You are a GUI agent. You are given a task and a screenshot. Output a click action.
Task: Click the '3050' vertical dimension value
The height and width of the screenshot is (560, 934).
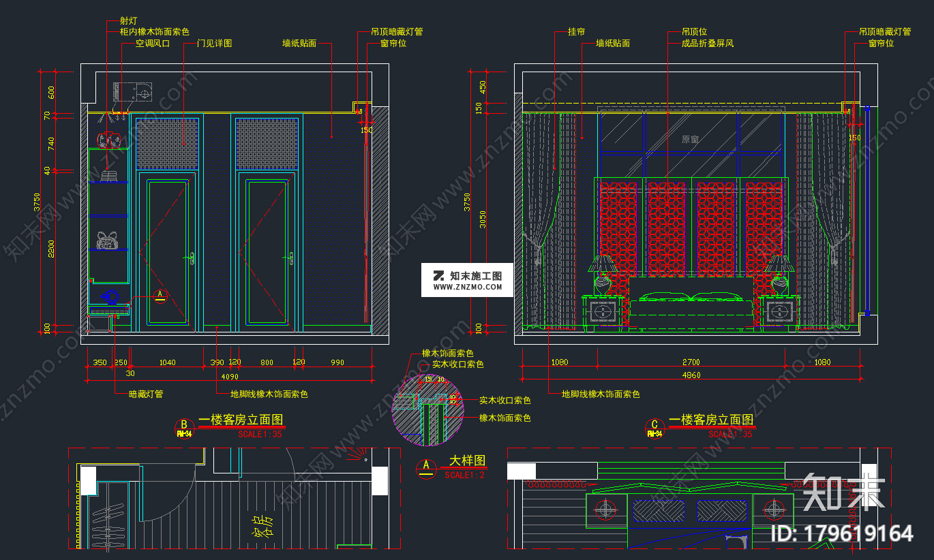(x=483, y=219)
